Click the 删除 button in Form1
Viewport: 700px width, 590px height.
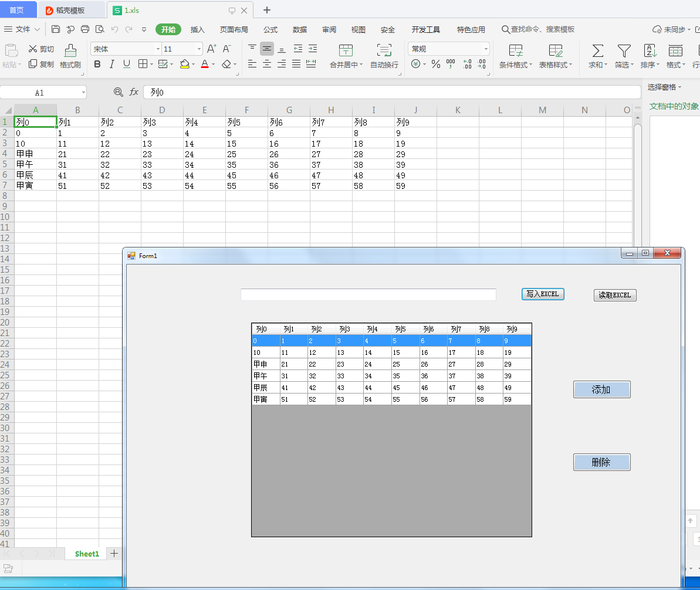[601, 462]
